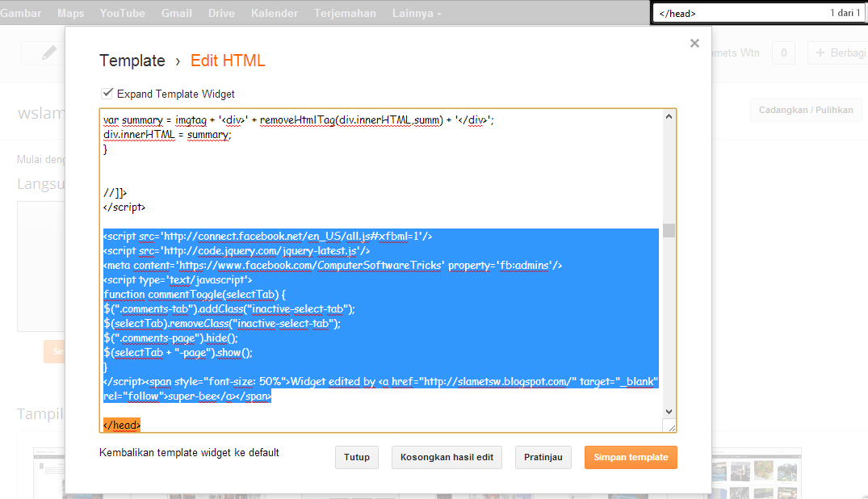This screenshot has width=868, height=499.
Task: Click the template thumbnail at bottom left
Action: (49, 473)
